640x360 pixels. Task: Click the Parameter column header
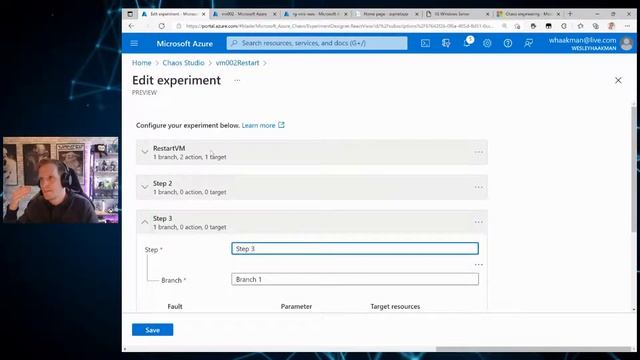coord(296,306)
